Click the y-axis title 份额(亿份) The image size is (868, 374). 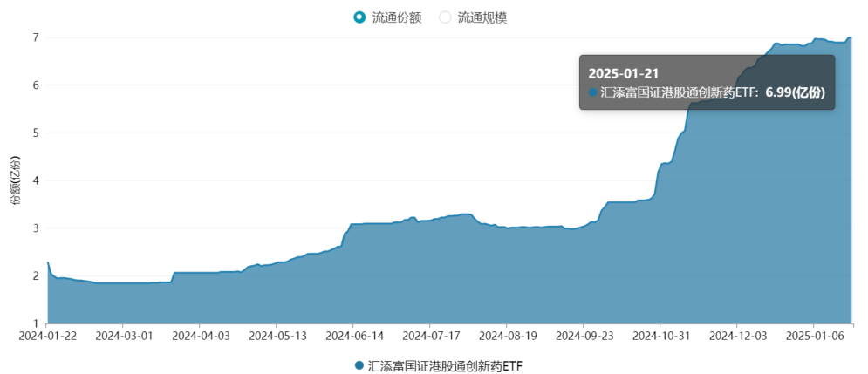(17, 181)
